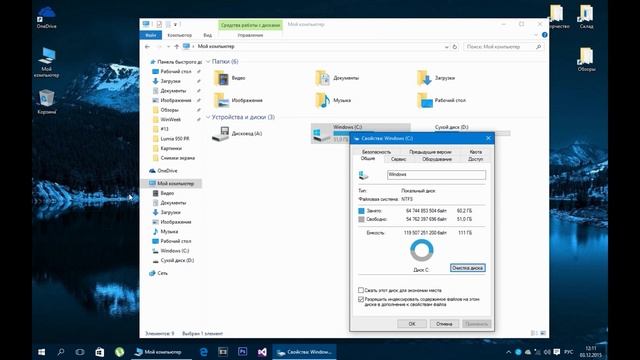The width and height of the screenshot is (640, 360).
Task: Click the Back arrow in Explorer
Action: tap(148, 47)
